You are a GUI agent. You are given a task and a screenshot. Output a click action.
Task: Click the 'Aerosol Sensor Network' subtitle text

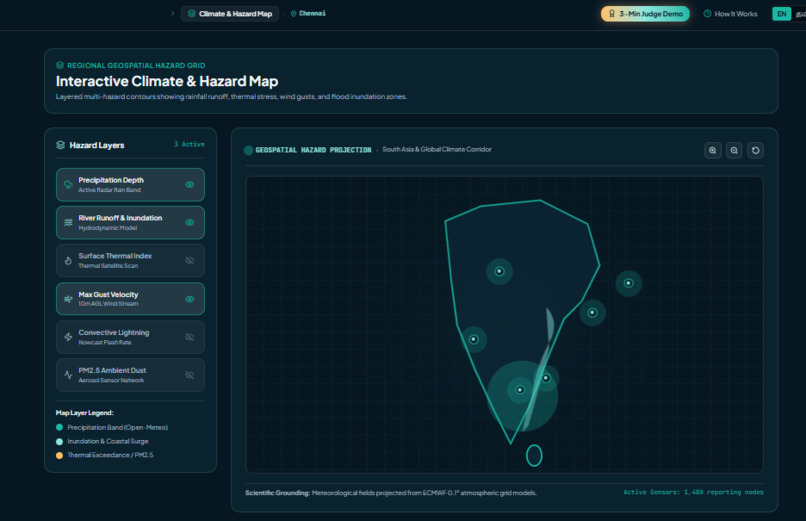[111, 380]
